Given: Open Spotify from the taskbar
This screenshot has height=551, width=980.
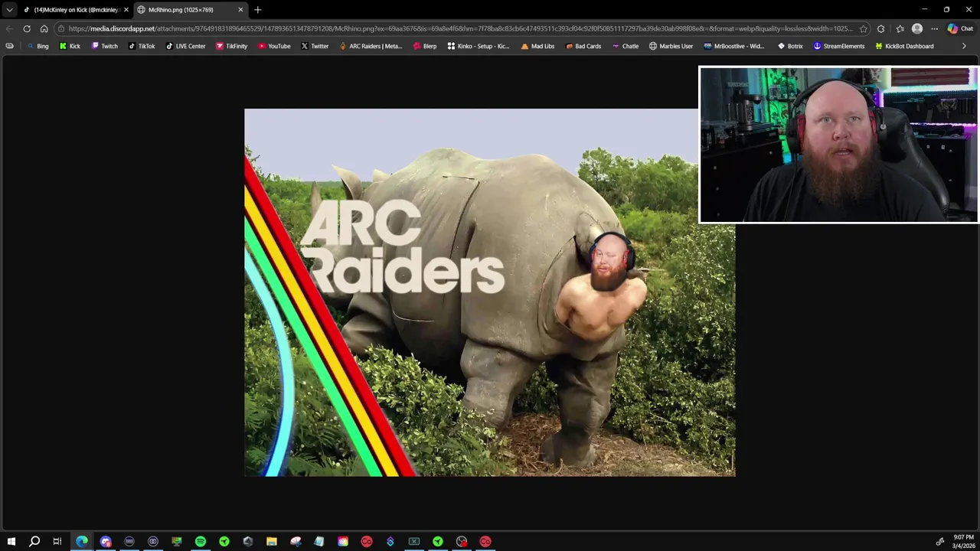Looking at the screenshot, I should [201, 541].
